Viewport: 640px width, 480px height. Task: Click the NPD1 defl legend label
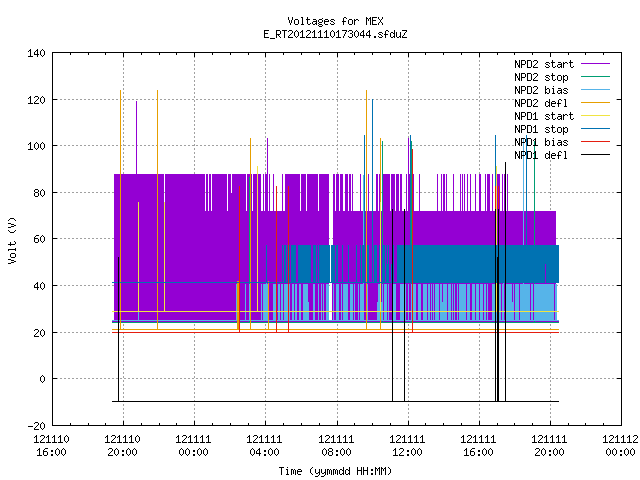[x=541, y=156]
